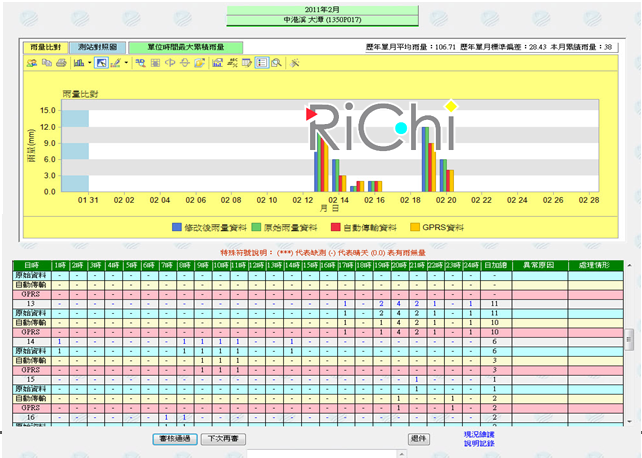
Task: Click the value 4 in day 13 row
Action: click(x=399, y=304)
